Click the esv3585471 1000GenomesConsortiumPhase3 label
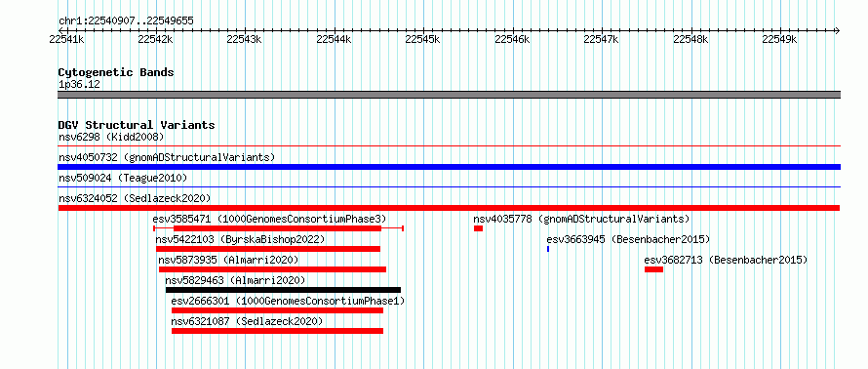868x369 pixels. click(269, 219)
